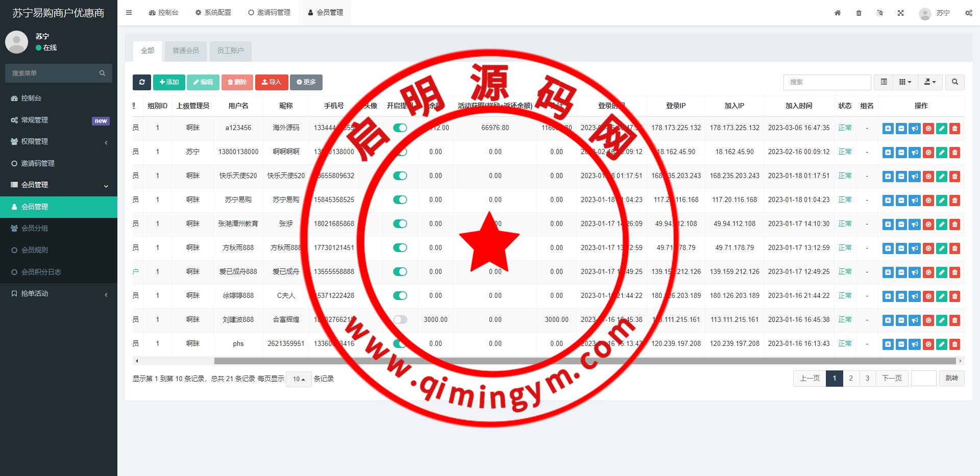Switch to the 普通会员 tab
Image resolution: width=980 pixels, height=476 pixels.
[x=186, y=51]
